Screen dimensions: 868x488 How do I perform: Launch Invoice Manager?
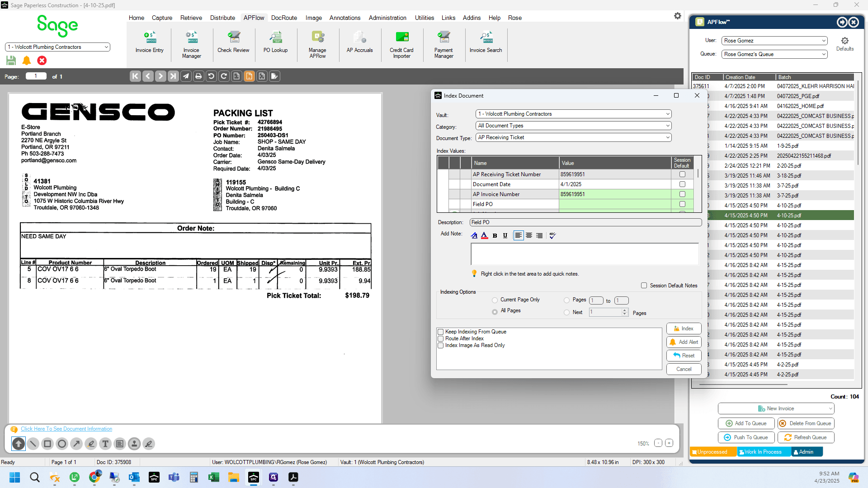pyautogui.click(x=192, y=45)
